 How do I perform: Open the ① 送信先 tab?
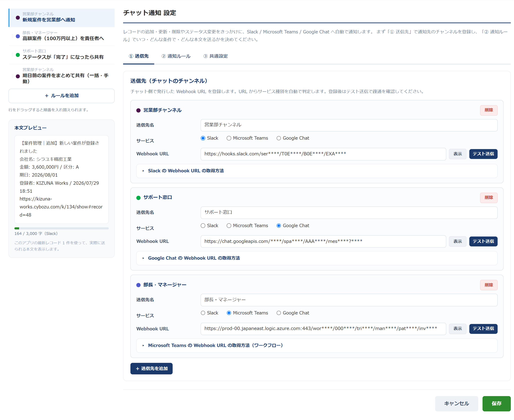pyautogui.click(x=138, y=56)
